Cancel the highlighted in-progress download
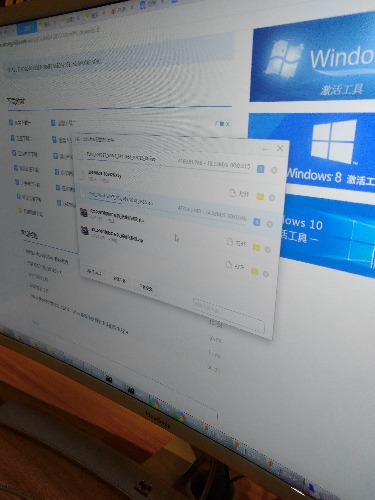Viewport: 375px width, 500px height. tap(270, 224)
